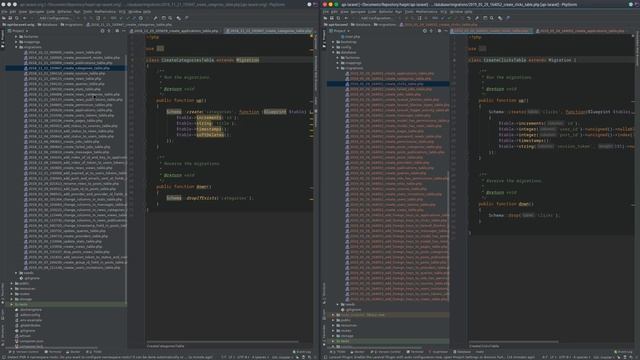Click Search Everywhere magnifier in left window toolbar
The image size is (640, 360).
pyautogui.click(x=170, y=18)
